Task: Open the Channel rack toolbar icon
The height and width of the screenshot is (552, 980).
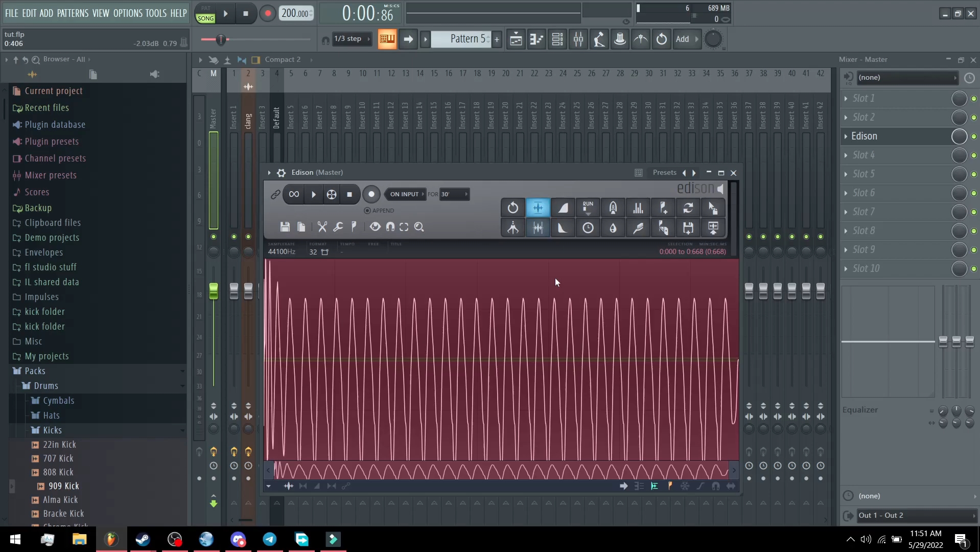Action: click(x=557, y=39)
